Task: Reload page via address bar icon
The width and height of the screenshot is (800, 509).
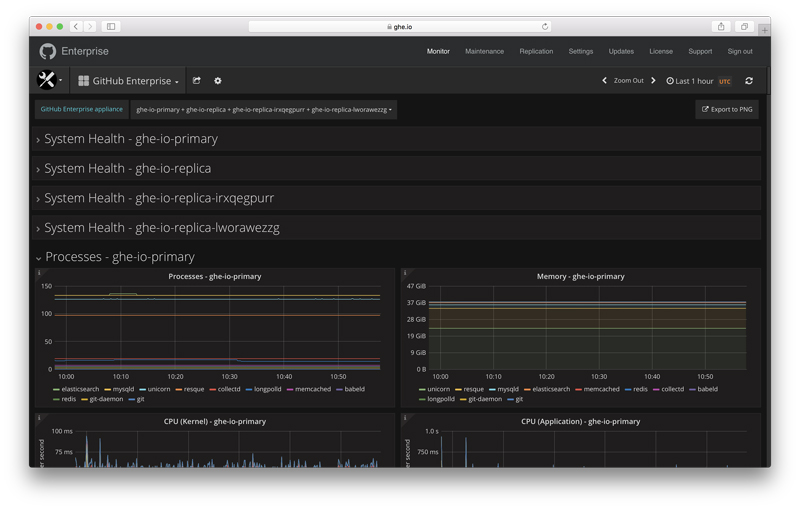Action: point(545,27)
